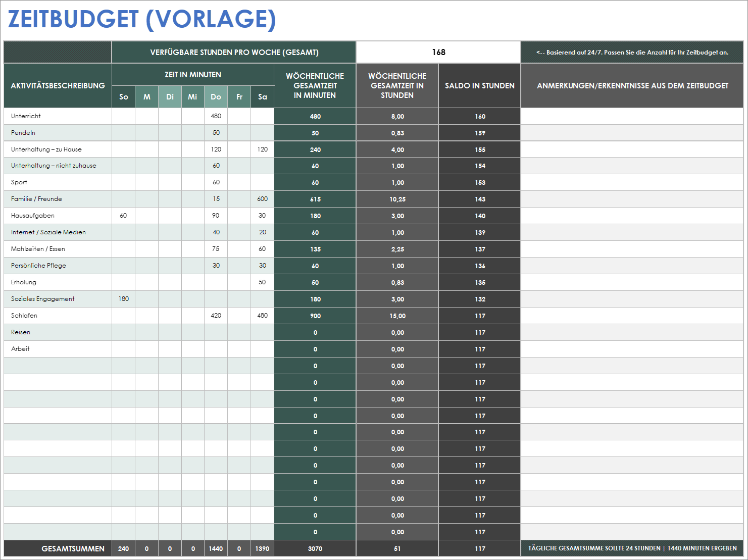Click the Sa day column header
The width and height of the screenshot is (748, 560).
(262, 96)
